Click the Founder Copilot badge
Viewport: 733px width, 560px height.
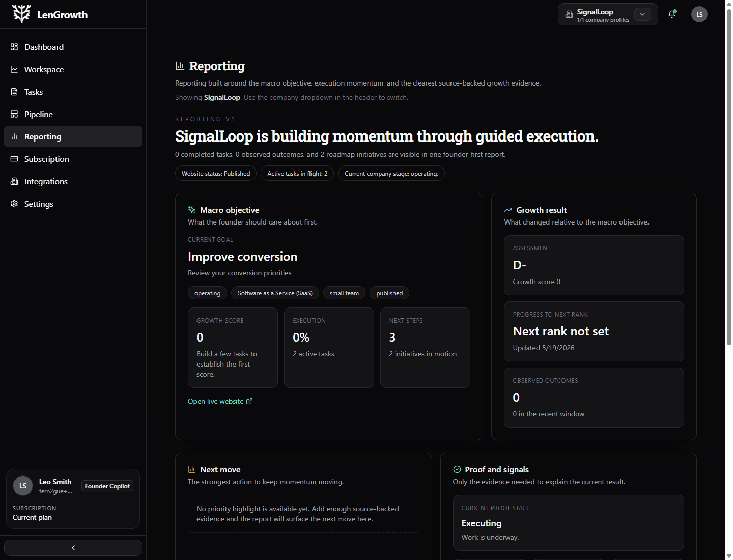[107, 486]
